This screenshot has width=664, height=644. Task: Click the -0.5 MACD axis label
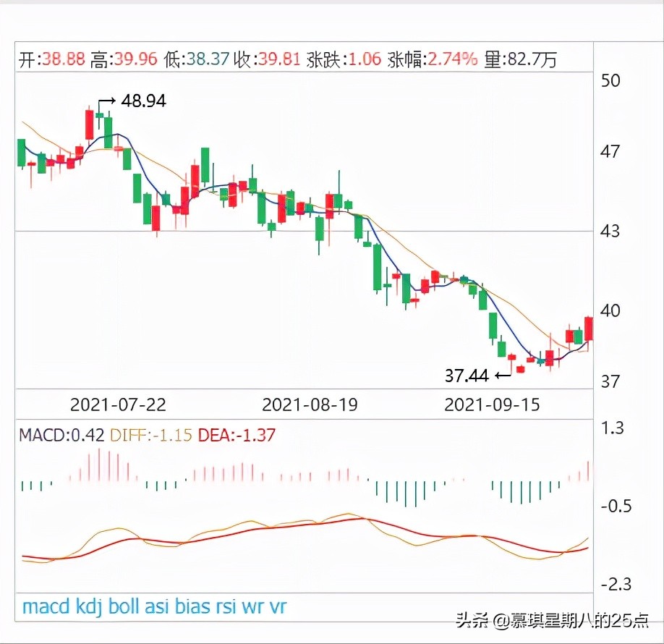pos(616,507)
